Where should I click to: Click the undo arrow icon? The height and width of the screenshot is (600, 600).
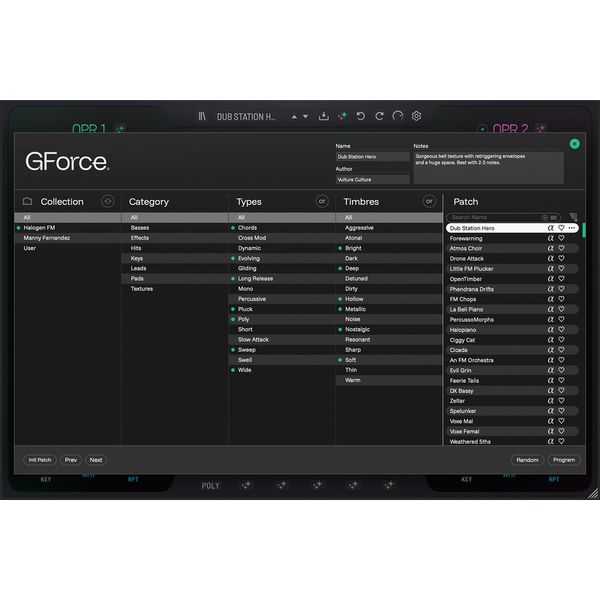click(360, 116)
